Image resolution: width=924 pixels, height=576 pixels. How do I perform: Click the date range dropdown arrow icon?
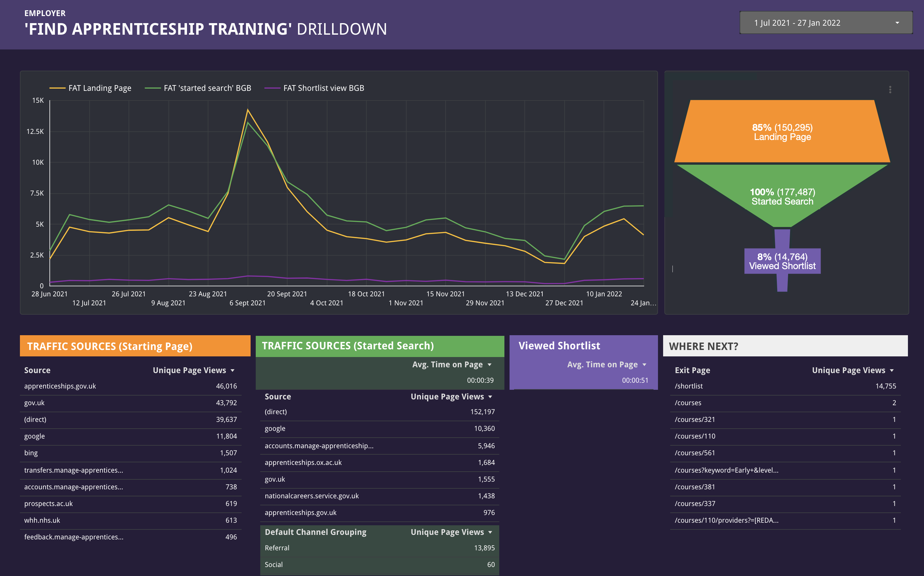[897, 23]
